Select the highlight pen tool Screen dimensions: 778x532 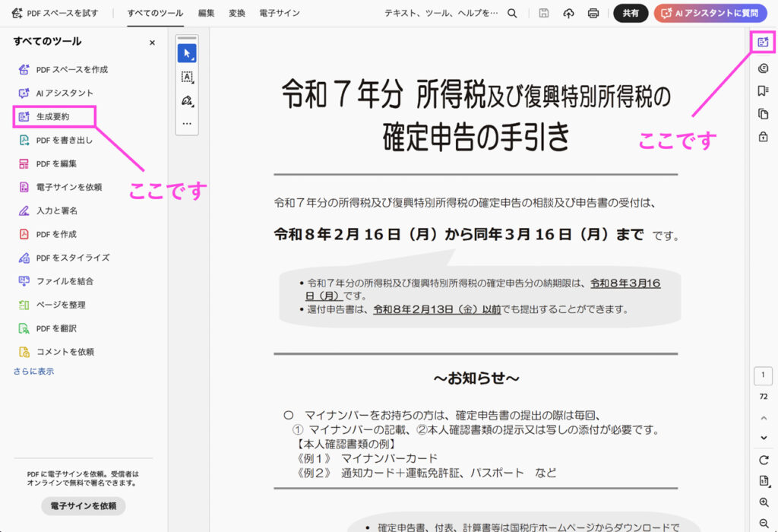coord(187,101)
